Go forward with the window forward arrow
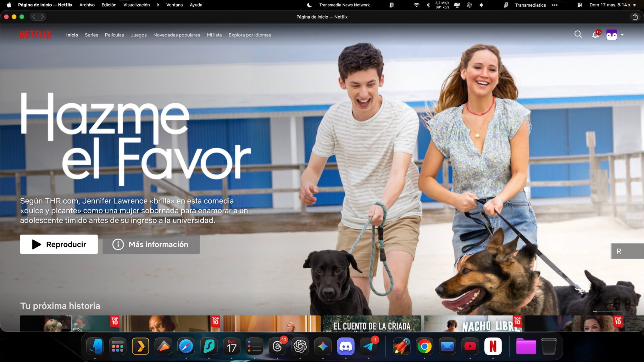The height and width of the screenshot is (362, 644). [x=42, y=17]
